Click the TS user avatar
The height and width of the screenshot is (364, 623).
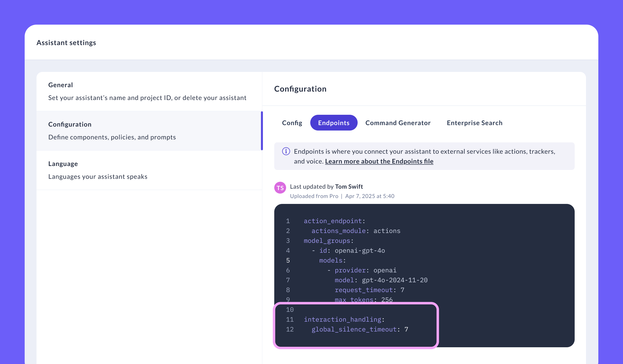[x=280, y=188]
